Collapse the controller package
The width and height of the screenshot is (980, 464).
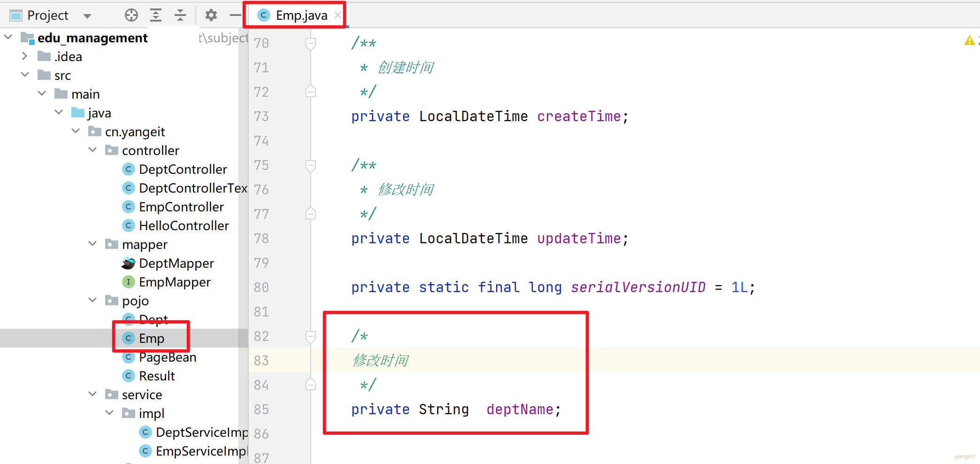click(92, 150)
